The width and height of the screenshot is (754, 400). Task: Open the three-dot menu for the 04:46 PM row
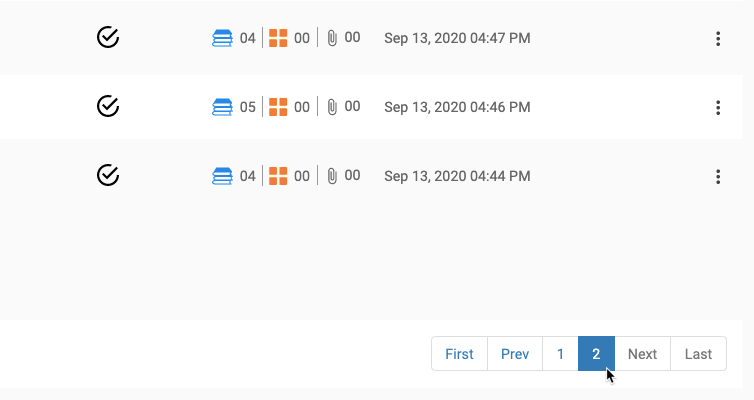[718, 107]
